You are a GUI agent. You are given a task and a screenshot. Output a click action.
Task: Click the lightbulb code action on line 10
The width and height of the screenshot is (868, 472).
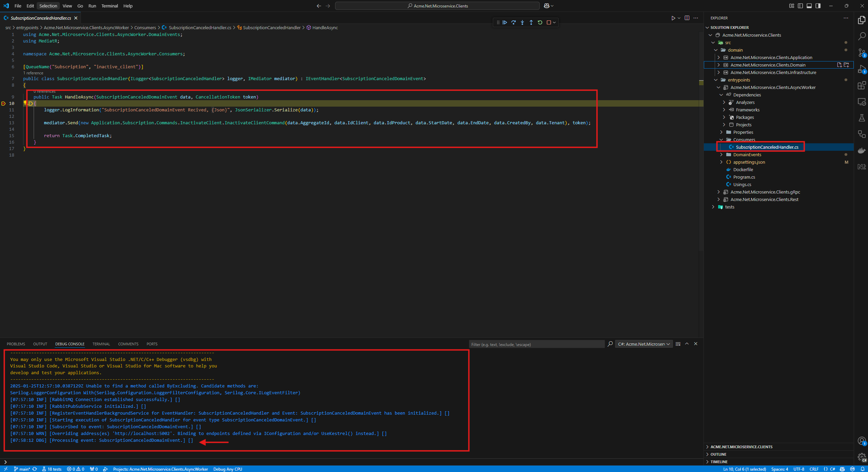(x=25, y=103)
